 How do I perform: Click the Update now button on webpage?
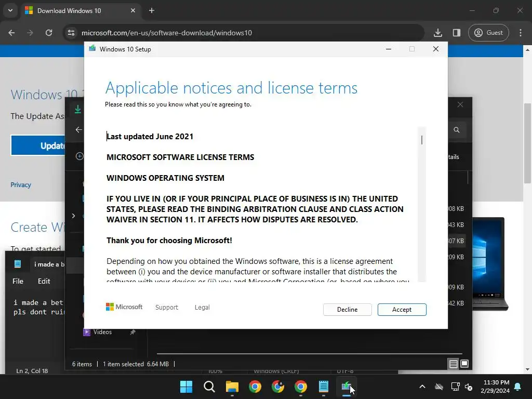click(x=38, y=145)
